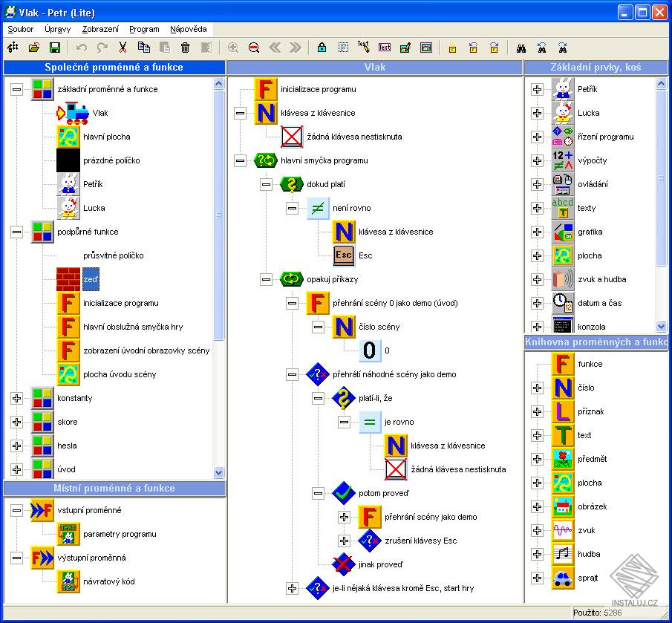Image resolution: width=672 pixels, height=623 pixels.
Task: Collapse the 'hlavní smyčka programu' node
Action: pos(240,160)
